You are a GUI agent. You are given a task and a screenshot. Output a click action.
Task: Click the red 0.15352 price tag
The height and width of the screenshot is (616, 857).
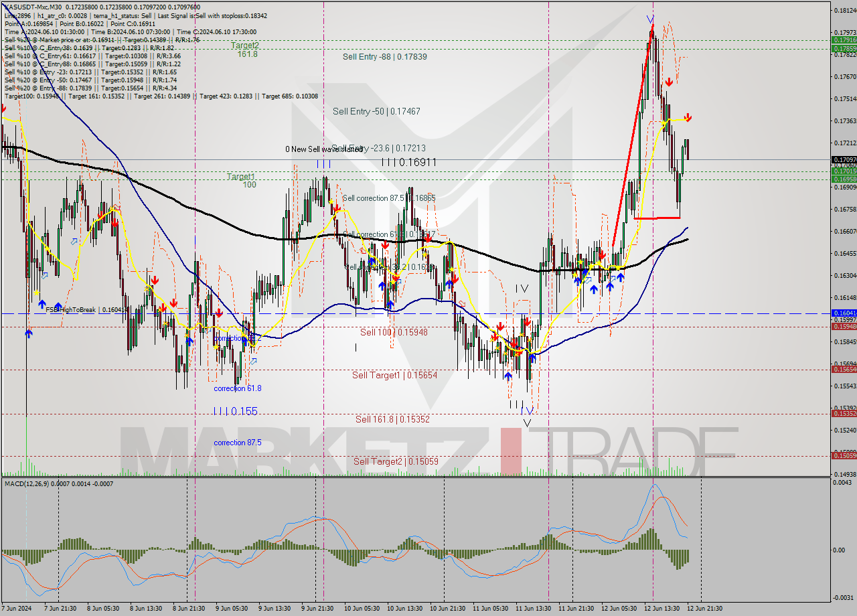tap(844, 413)
